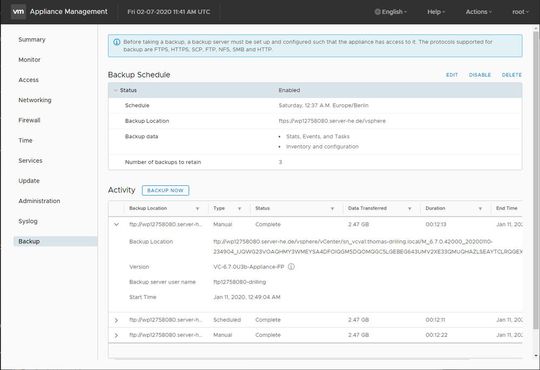Click the Backup Location column header
540x370 pixels.
(x=148, y=208)
